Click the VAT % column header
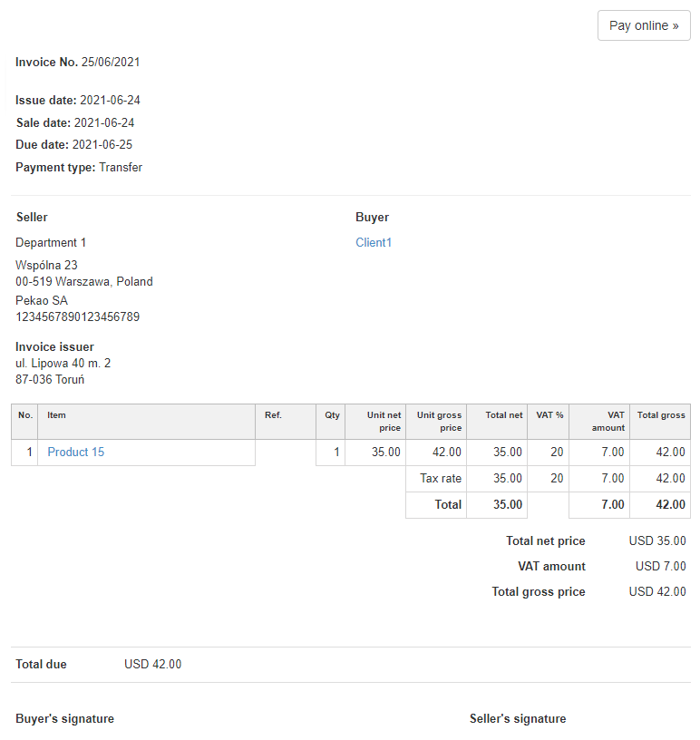The image size is (700, 740). click(549, 415)
